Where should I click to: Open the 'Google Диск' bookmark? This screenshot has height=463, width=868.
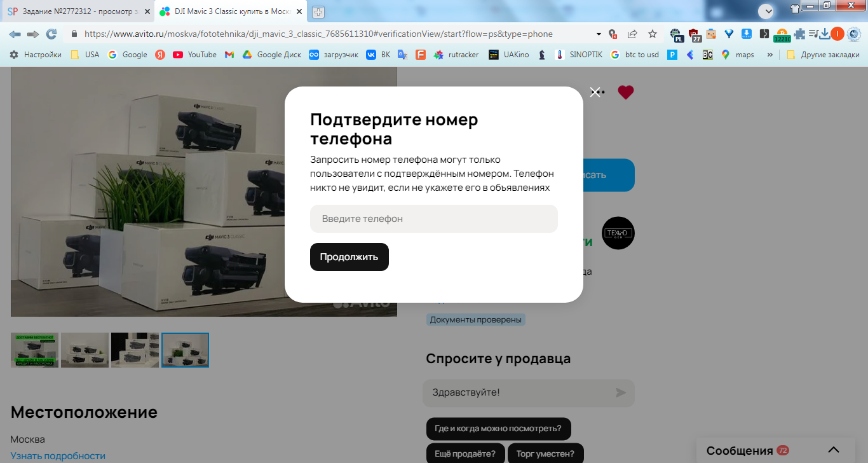coord(272,55)
